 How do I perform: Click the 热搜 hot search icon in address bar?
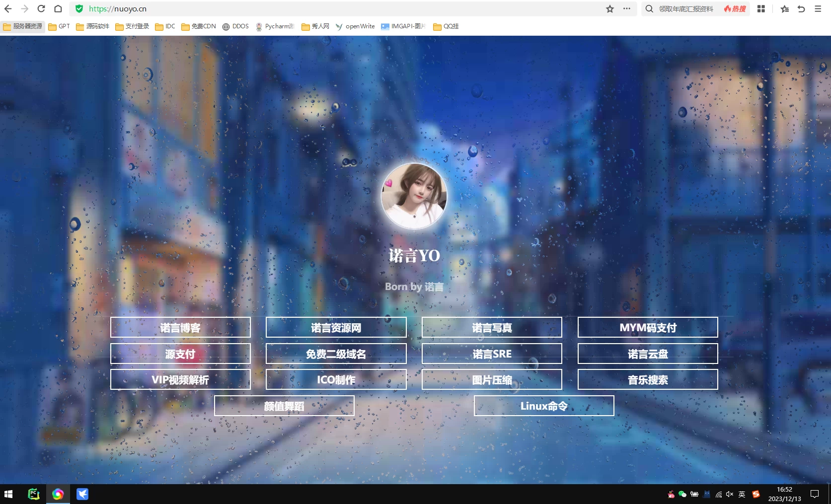tap(735, 9)
